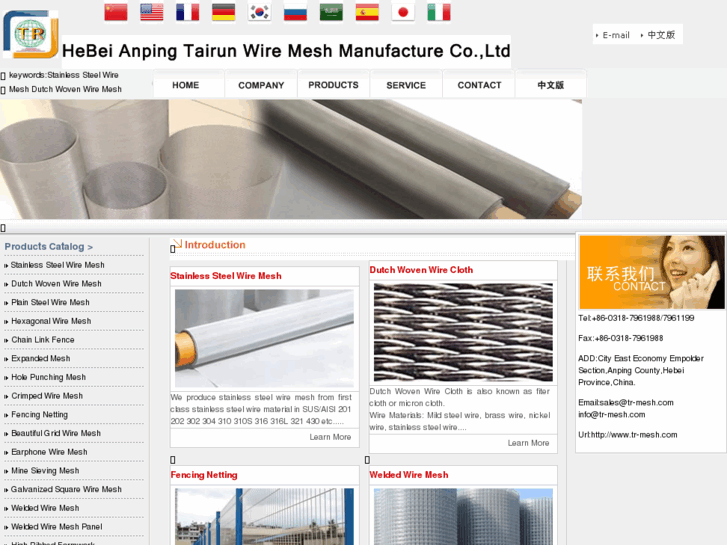Open Earphone Wire Mesh link

pyautogui.click(x=49, y=452)
